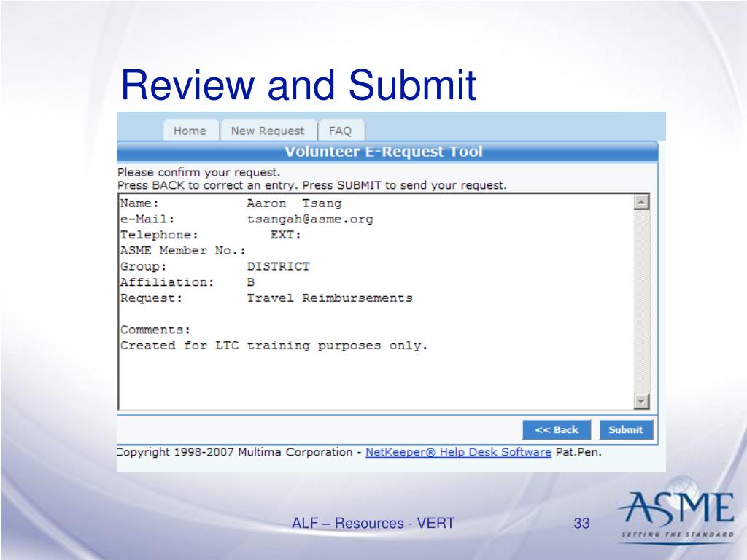747x560 pixels.
Task: Click the slide number 33
Action: tap(581, 523)
